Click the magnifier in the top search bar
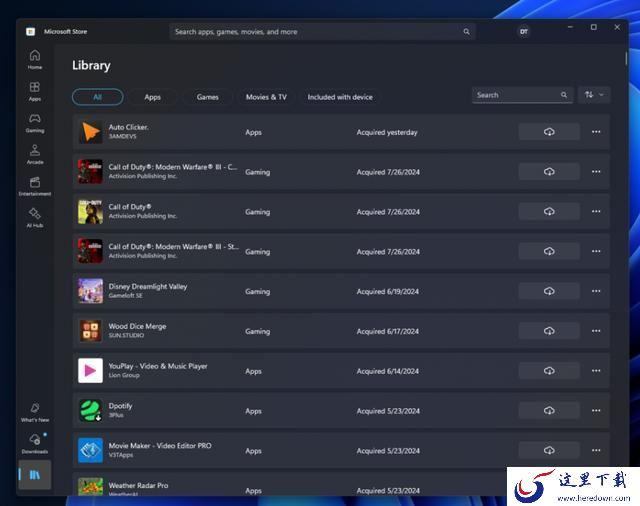 [x=466, y=32]
